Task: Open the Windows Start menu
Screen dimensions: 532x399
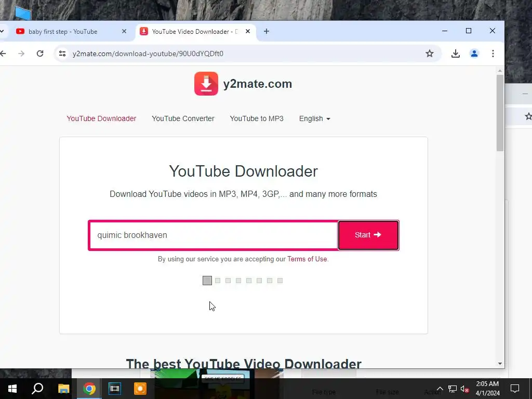Action: click(x=12, y=389)
